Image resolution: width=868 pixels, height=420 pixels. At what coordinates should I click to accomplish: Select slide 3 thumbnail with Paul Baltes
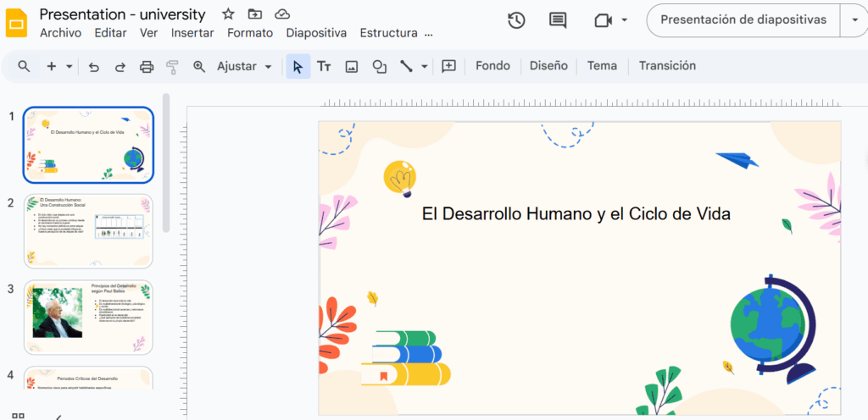tap(88, 317)
